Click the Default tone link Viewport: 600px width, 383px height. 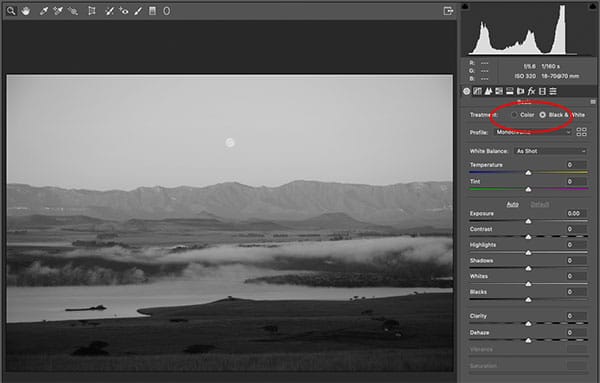[x=540, y=204]
